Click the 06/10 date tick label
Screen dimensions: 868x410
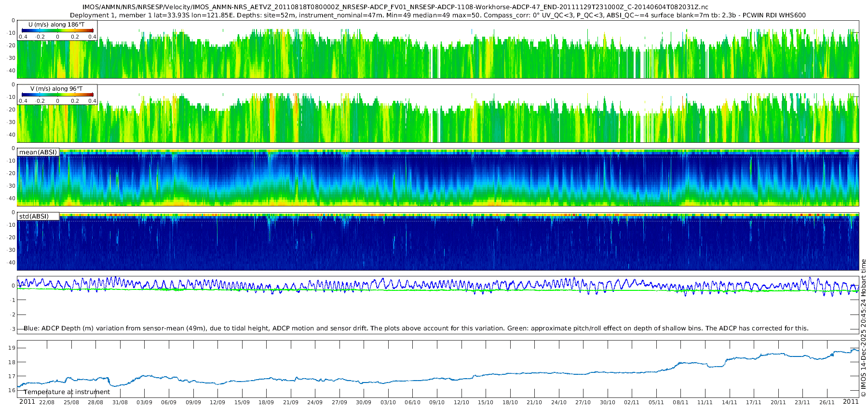click(412, 402)
